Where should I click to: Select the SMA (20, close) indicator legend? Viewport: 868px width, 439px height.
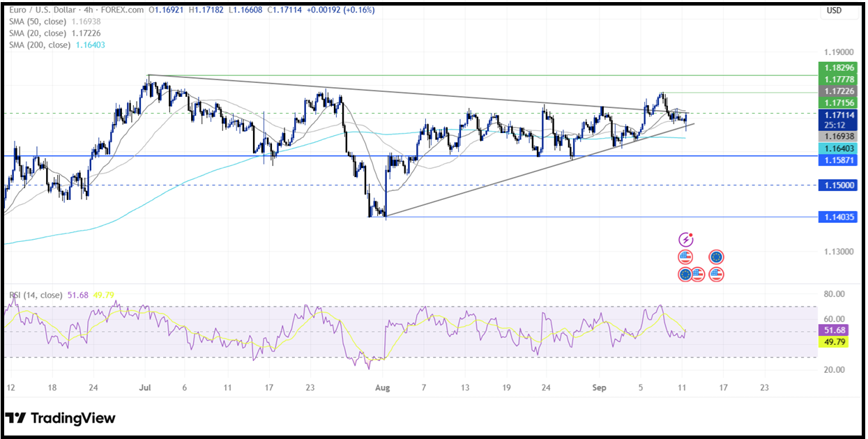38,33
